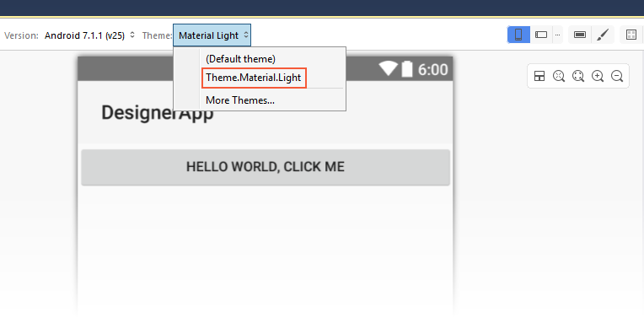The width and height of the screenshot is (644, 318).
Task: Switch to portrait phone orientation
Action: coord(518,35)
